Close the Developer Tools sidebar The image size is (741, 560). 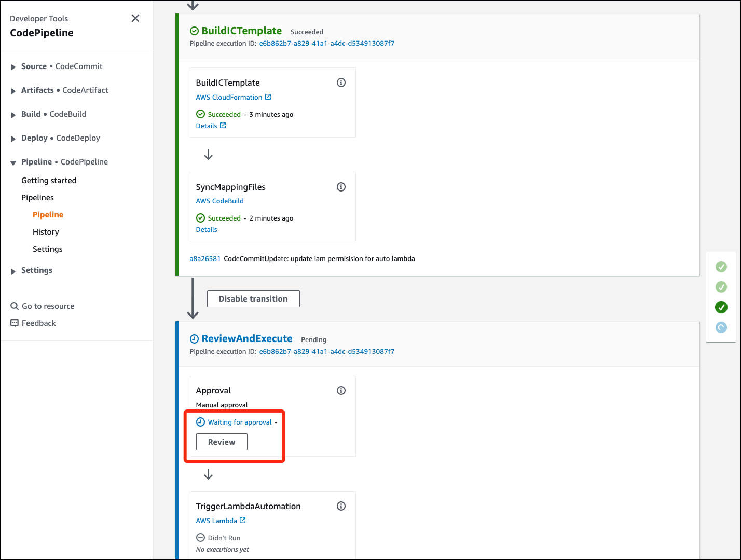coord(135,18)
